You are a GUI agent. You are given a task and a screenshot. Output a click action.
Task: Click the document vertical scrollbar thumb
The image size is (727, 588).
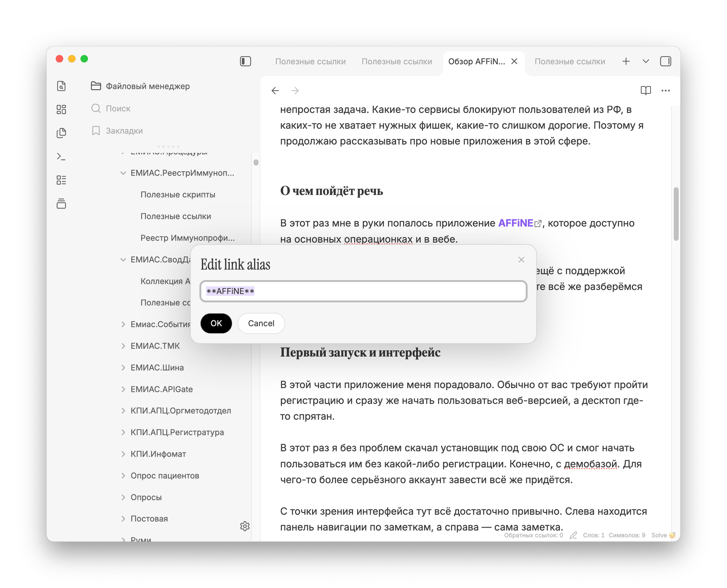[676, 214]
